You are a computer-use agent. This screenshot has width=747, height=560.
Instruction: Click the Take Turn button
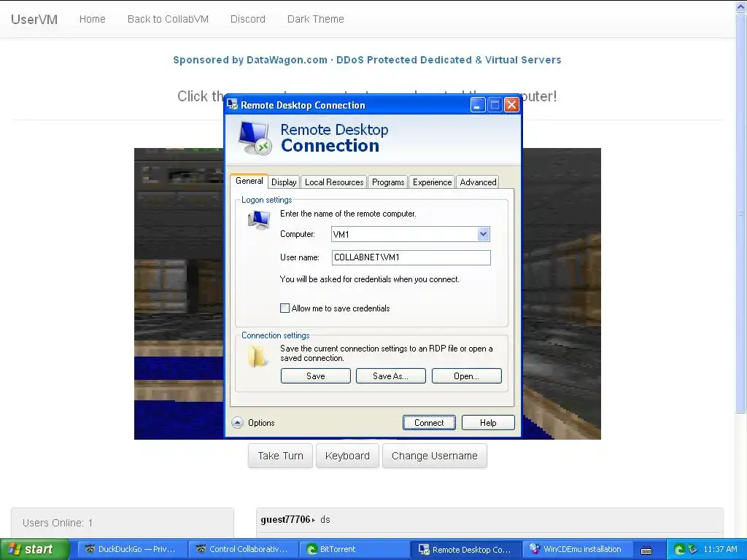point(280,456)
